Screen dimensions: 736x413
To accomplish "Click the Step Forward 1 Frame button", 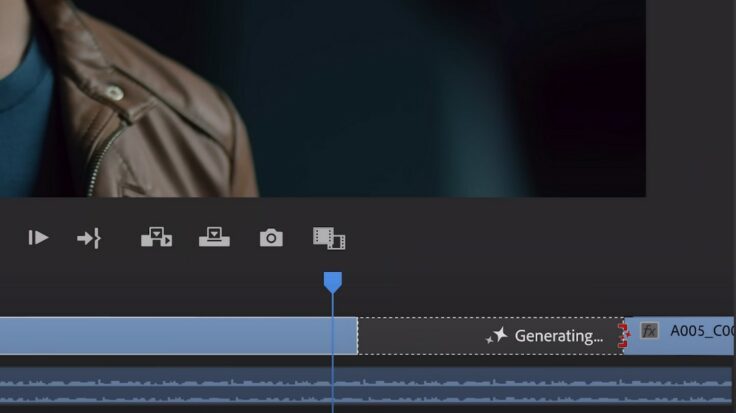I will click(38, 237).
